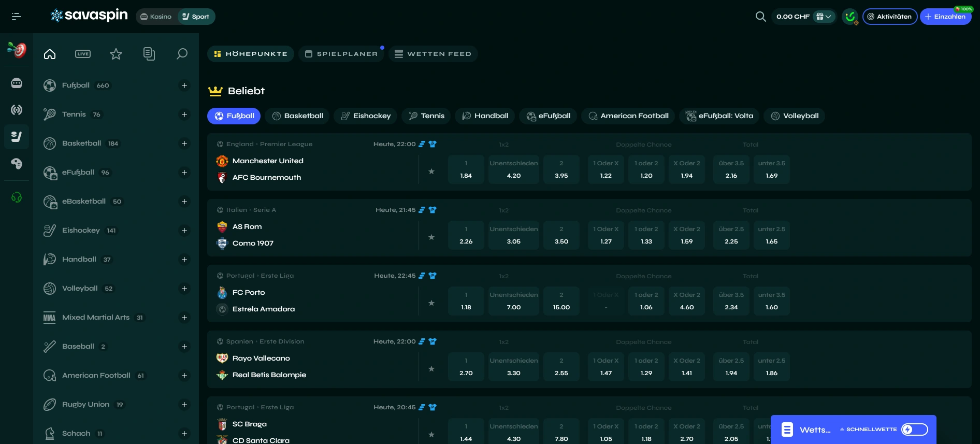Open jersey icon for Rayo Vallecano match
This screenshot has width=980, height=444.
(x=433, y=341)
